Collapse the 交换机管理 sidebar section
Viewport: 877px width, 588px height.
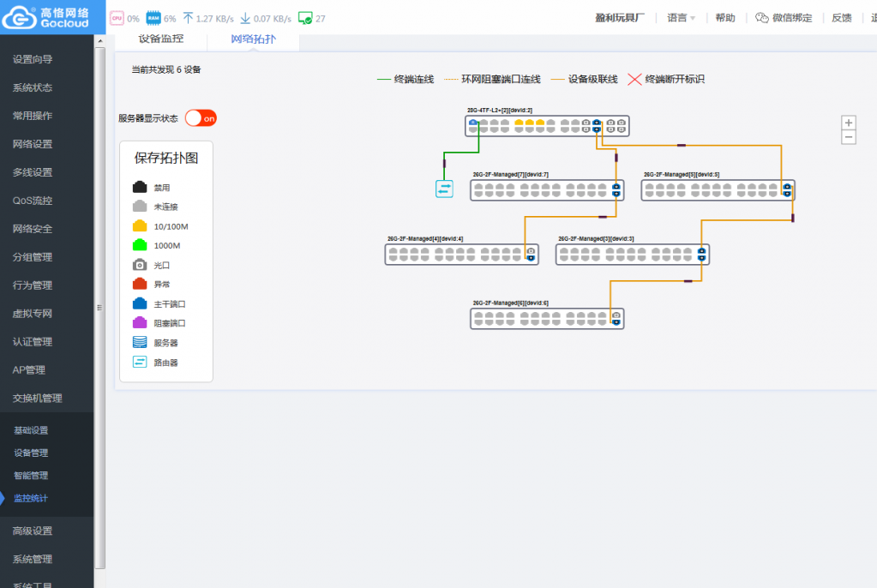tap(37, 399)
